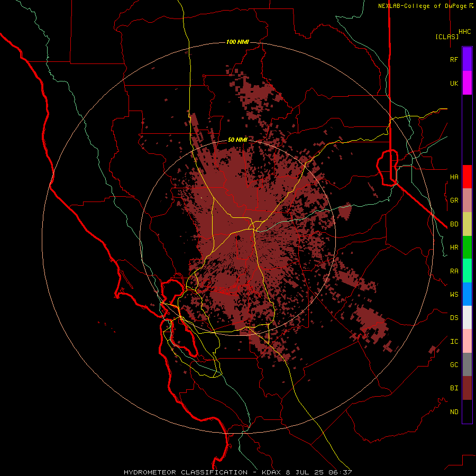Viewport: 476px width, 476px height.
Task: Click the BI dark red legend swatch
Action: click(467, 388)
